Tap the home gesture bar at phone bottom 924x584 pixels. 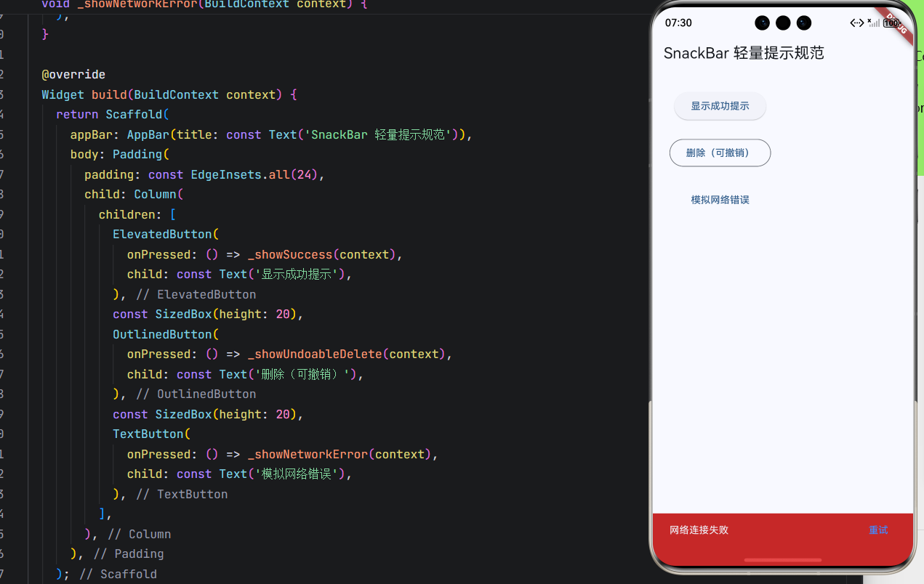click(783, 560)
